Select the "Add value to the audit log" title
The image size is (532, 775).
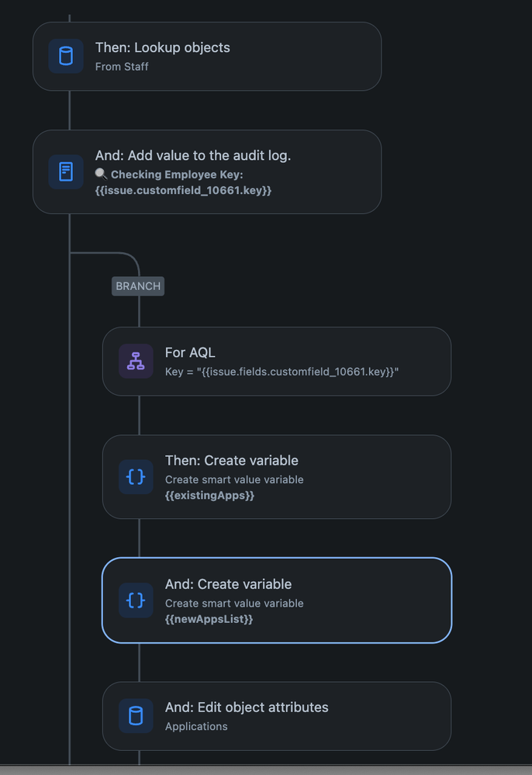pos(192,155)
